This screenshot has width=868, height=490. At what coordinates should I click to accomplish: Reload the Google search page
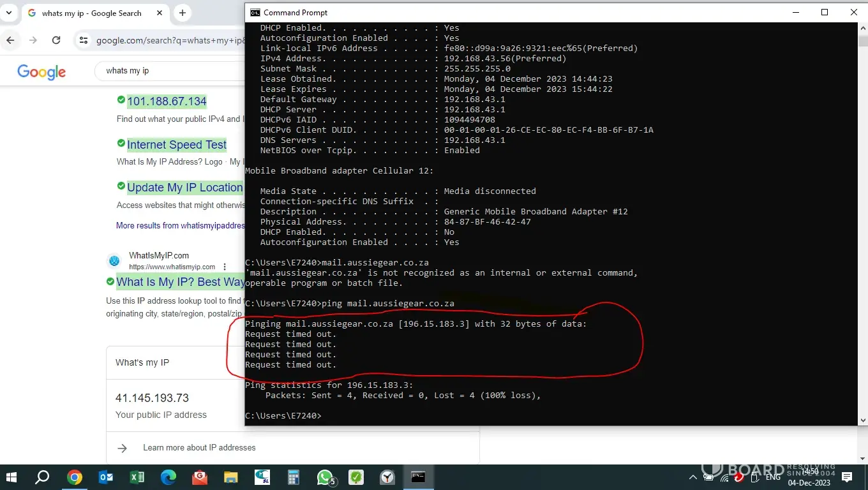click(x=56, y=40)
